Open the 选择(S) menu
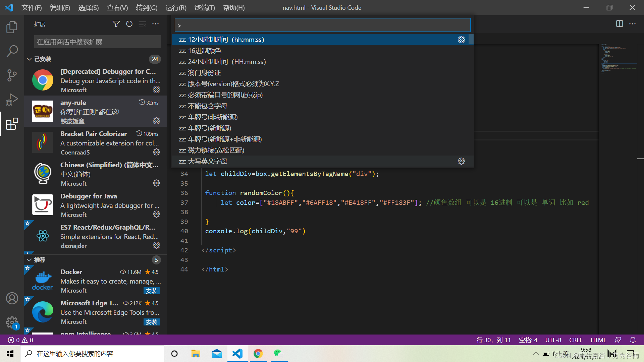Viewport: 644px width, 362px height. [89, 7]
